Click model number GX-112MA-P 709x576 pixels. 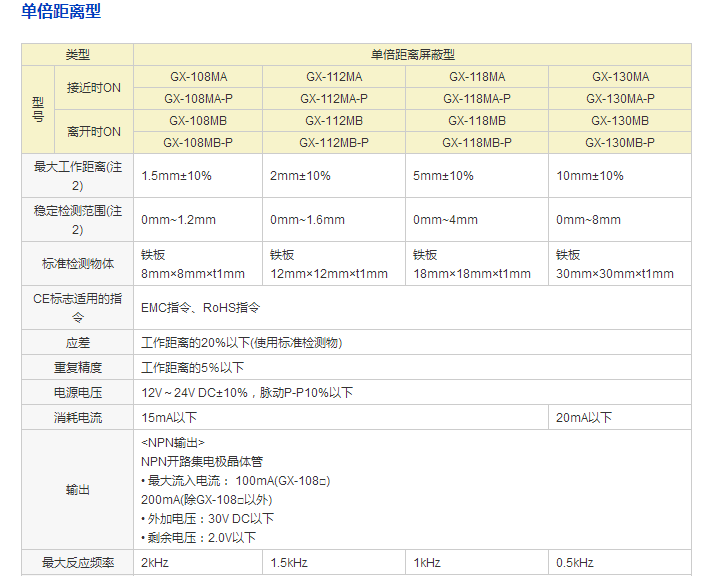click(334, 99)
